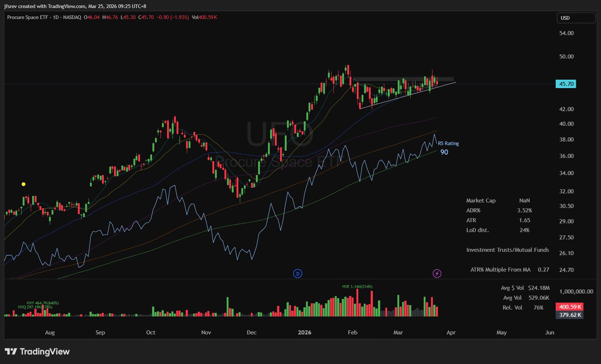Click the RS Rating value 90
The height and width of the screenshot is (364, 601).
444,152
